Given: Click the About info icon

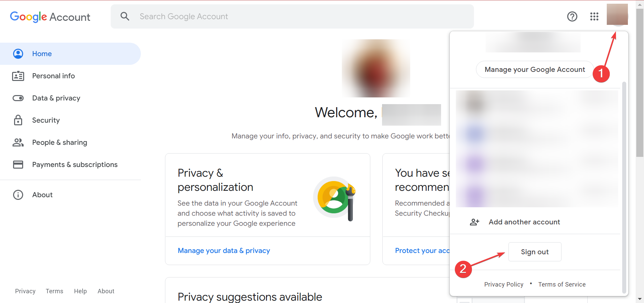Looking at the screenshot, I should coord(18,195).
